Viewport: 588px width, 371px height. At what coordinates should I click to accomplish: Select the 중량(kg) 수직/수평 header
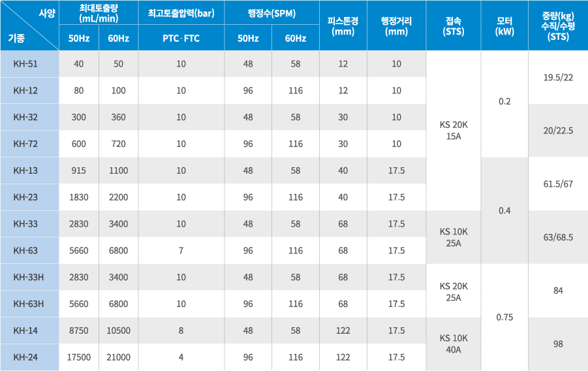pyautogui.click(x=558, y=25)
